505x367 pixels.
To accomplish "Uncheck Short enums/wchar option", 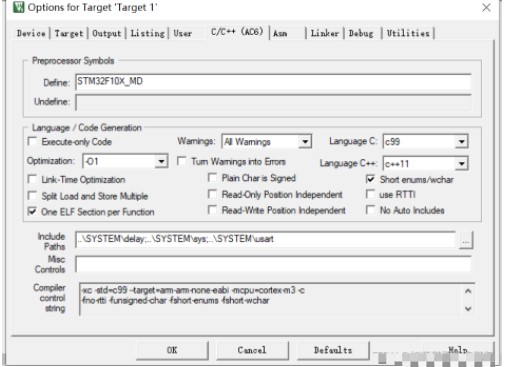I will click(370, 179).
